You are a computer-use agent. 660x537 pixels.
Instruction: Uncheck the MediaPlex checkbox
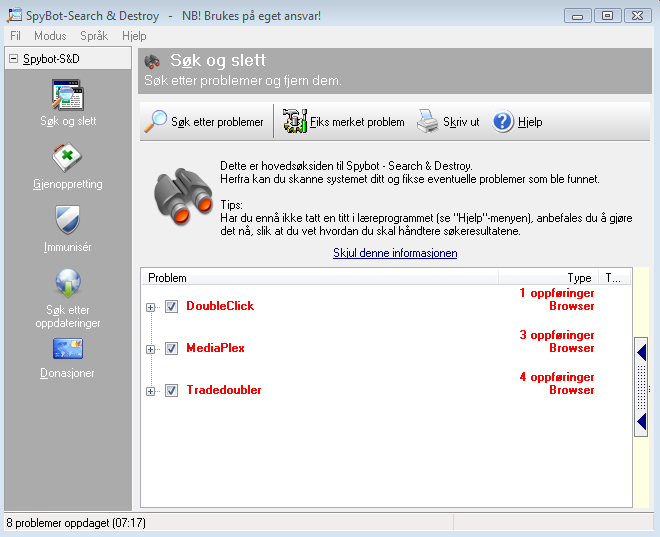click(x=171, y=348)
